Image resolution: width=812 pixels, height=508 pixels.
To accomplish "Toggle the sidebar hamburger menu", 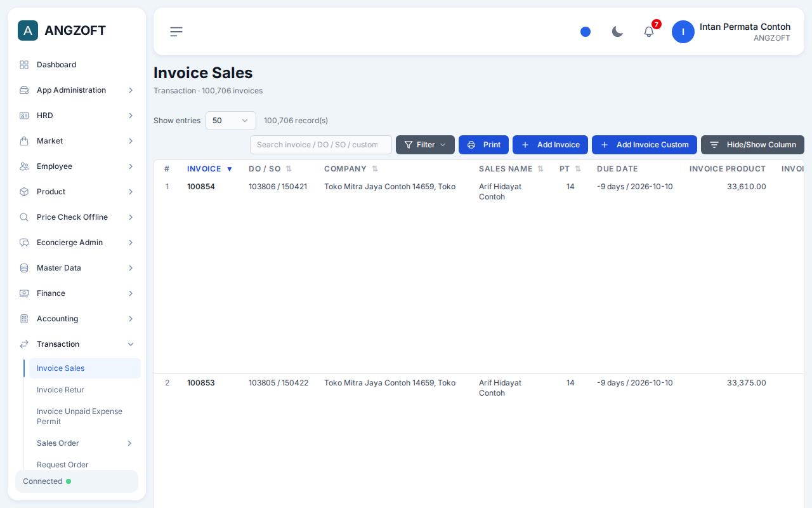I will coord(176,32).
